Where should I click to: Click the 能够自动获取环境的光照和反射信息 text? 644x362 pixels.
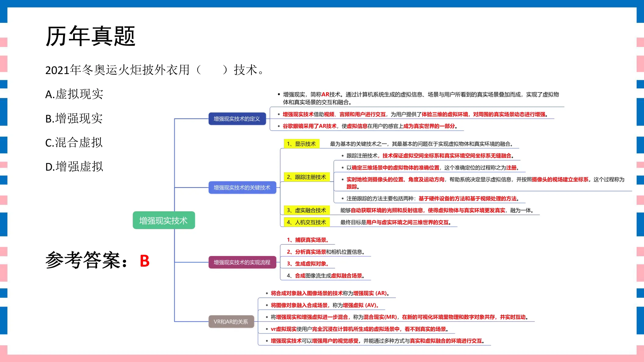pyautogui.click(x=437, y=210)
